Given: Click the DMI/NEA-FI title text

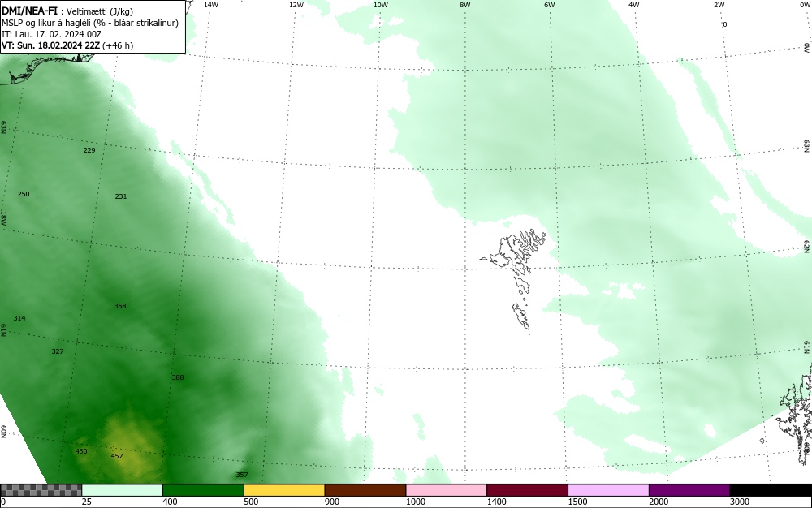Looking at the screenshot, I should [x=29, y=11].
